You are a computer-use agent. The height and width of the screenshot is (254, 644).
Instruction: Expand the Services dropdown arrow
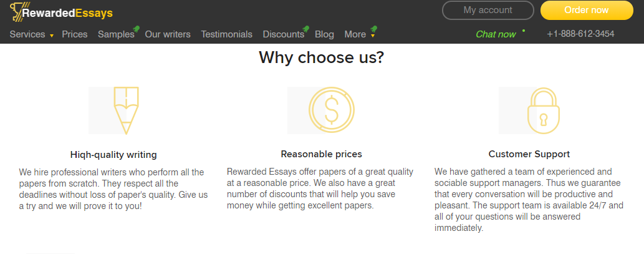(x=52, y=36)
